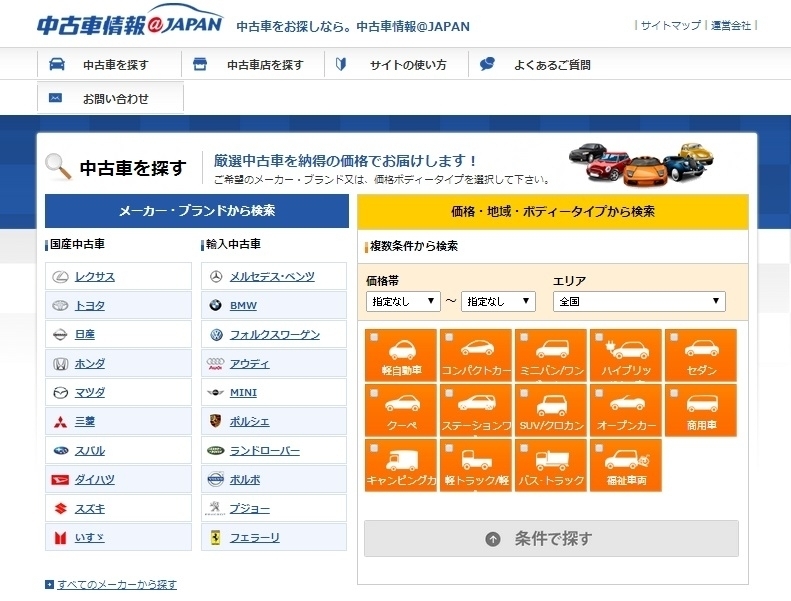The height and width of the screenshot is (601, 791).
Task: Click the speech bubble icon beside よくあるご質問
Action: coord(487,64)
